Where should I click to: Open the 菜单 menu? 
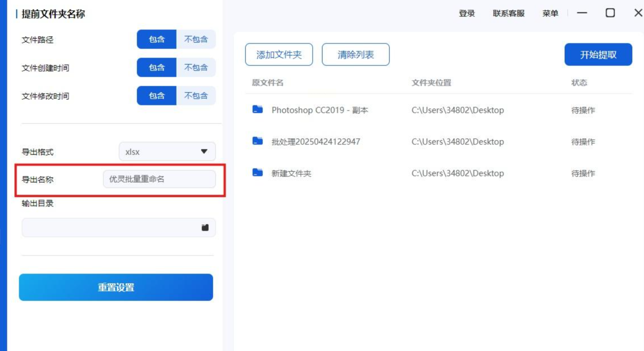click(x=550, y=13)
